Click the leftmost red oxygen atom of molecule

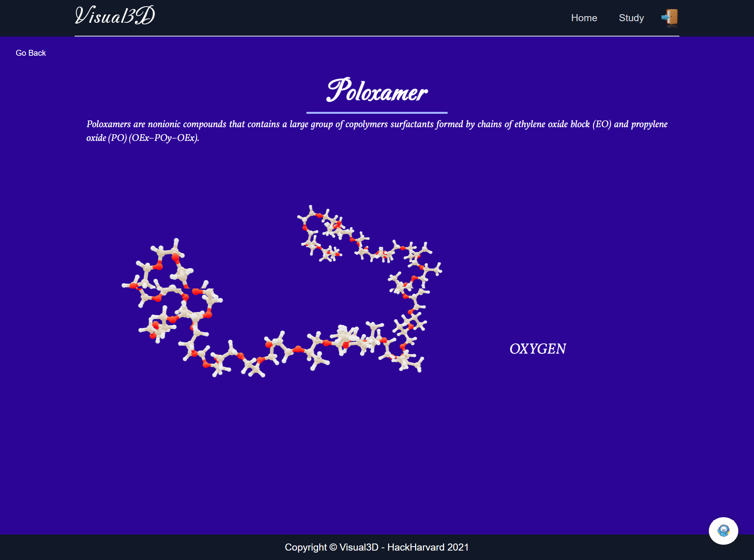134,286
